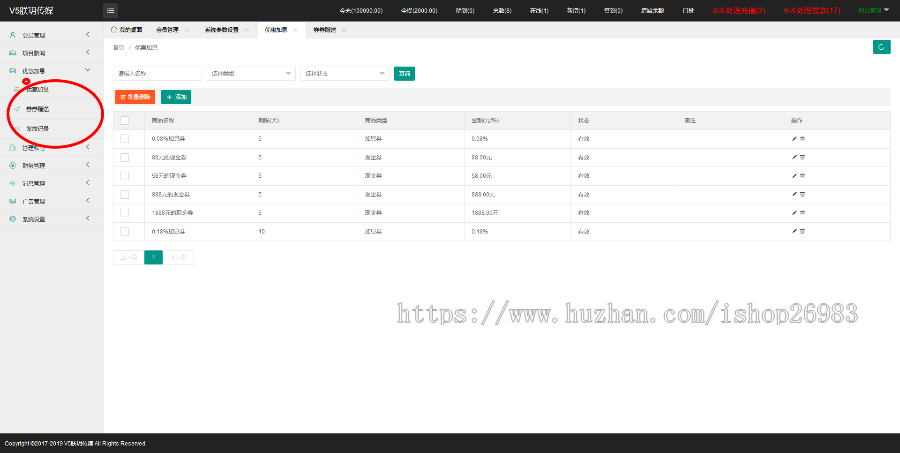The image size is (900, 453).
Task: Edit the 0.18% coupon row pencil
Action: pos(794,231)
